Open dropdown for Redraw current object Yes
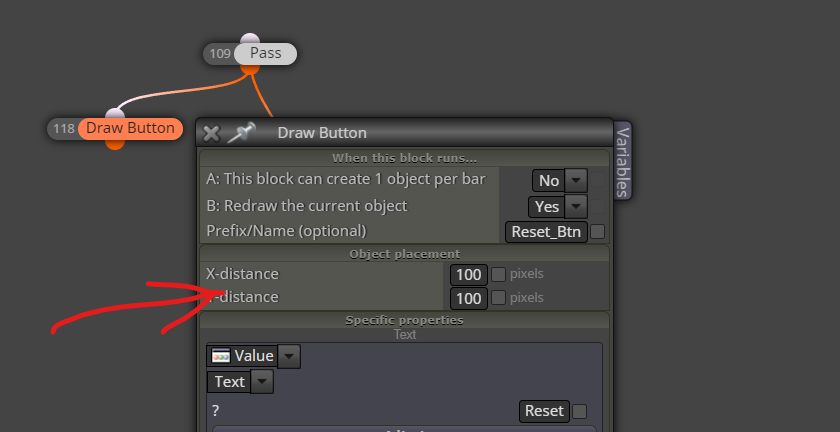Image resolution: width=840 pixels, height=432 pixels. 576,206
